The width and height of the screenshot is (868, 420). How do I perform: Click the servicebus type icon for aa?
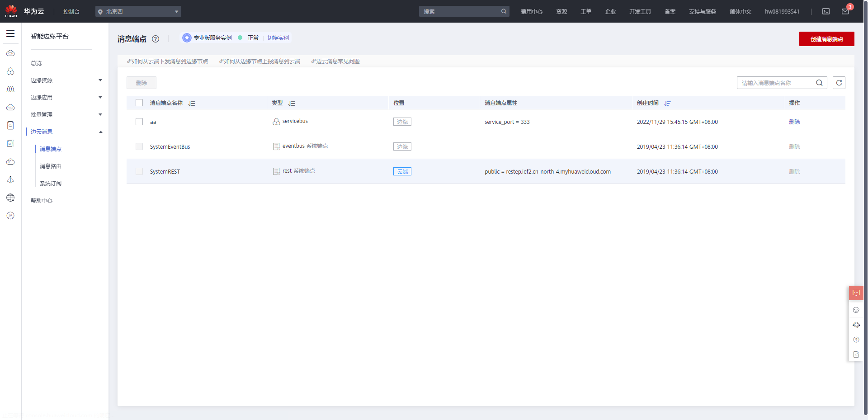point(276,122)
